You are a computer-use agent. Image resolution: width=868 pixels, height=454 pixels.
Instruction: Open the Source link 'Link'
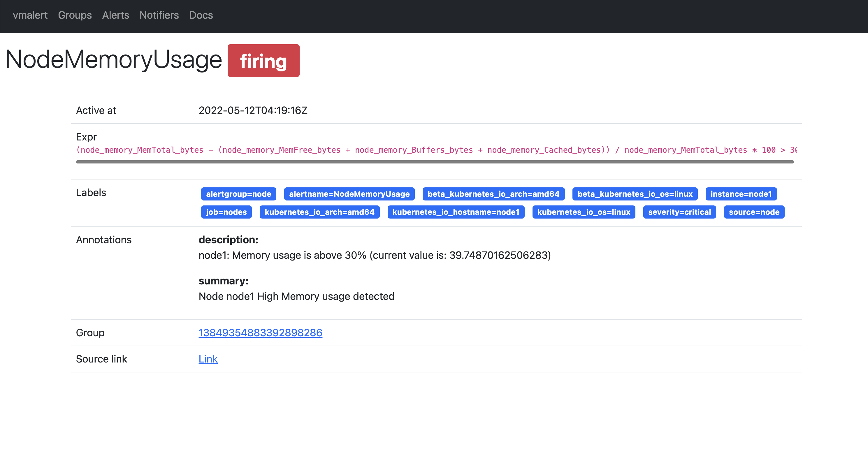(x=208, y=359)
